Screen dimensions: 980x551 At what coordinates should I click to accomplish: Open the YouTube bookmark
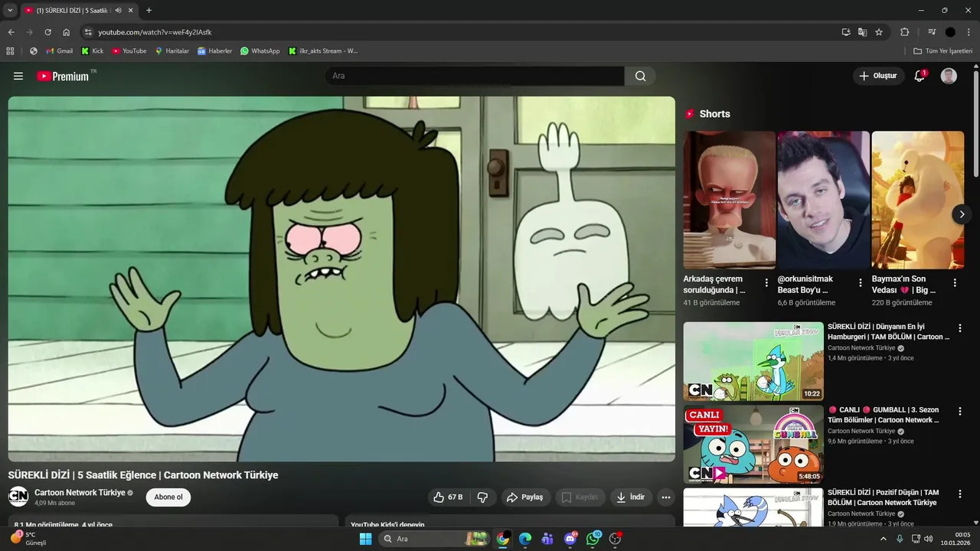click(129, 51)
